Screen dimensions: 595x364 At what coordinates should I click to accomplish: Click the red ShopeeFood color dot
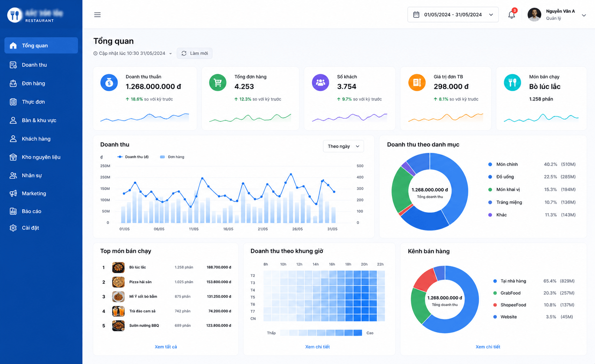coord(495,305)
